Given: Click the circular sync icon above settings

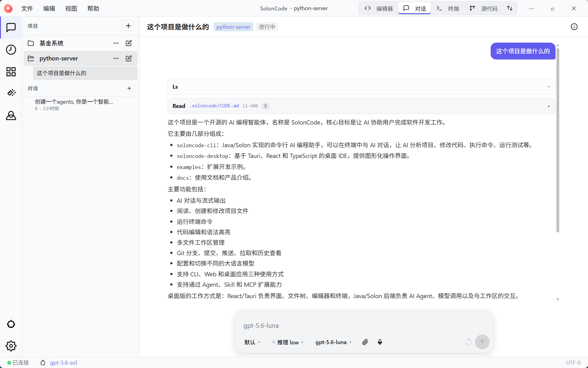Looking at the screenshot, I should [x=11, y=324].
